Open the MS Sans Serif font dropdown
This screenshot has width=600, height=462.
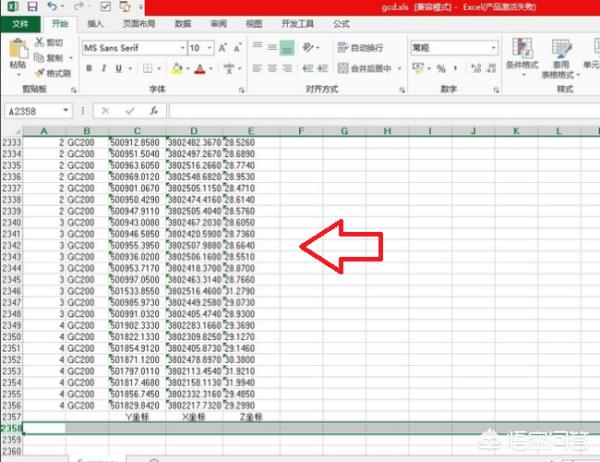[x=181, y=47]
